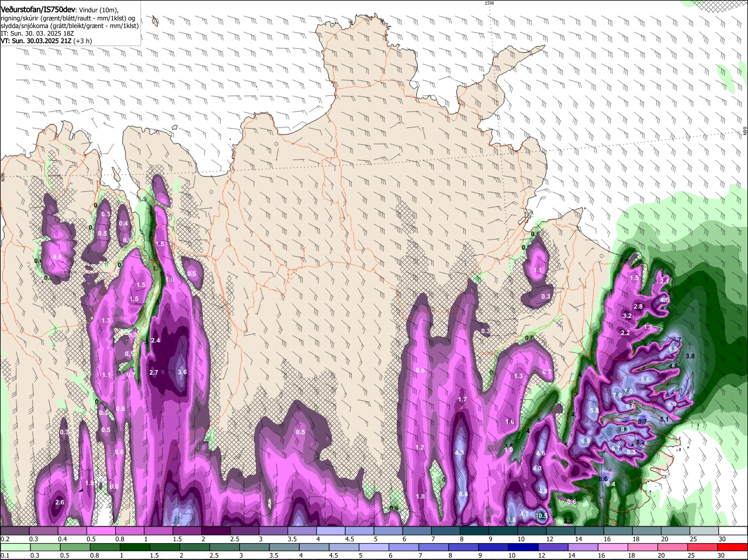Viewport: 748px width, 560px height.
Task: Click the 15W longitude marker at top edge
Action: pyautogui.click(x=489, y=3)
